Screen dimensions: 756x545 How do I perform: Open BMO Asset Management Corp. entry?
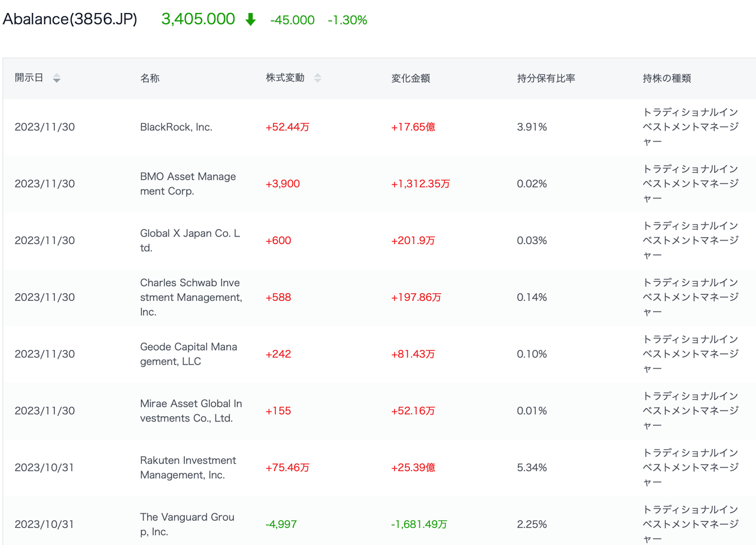pos(188,184)
